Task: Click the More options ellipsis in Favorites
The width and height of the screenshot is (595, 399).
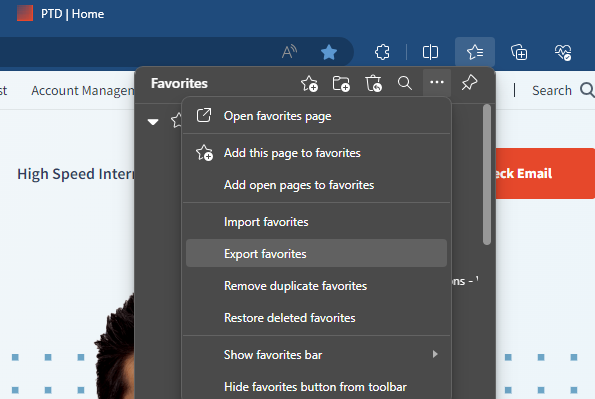Action: [437, 82]
